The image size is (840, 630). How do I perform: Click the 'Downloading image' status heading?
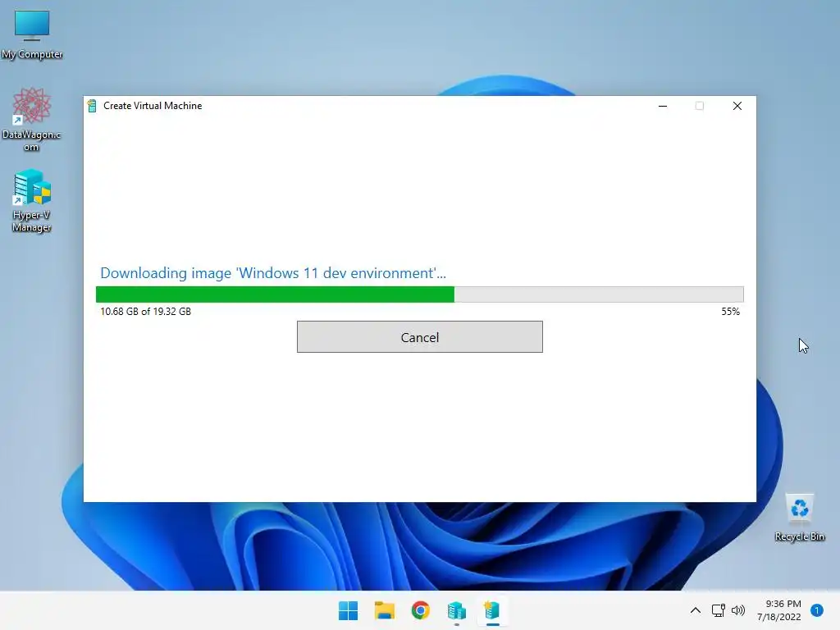(273, 273)
